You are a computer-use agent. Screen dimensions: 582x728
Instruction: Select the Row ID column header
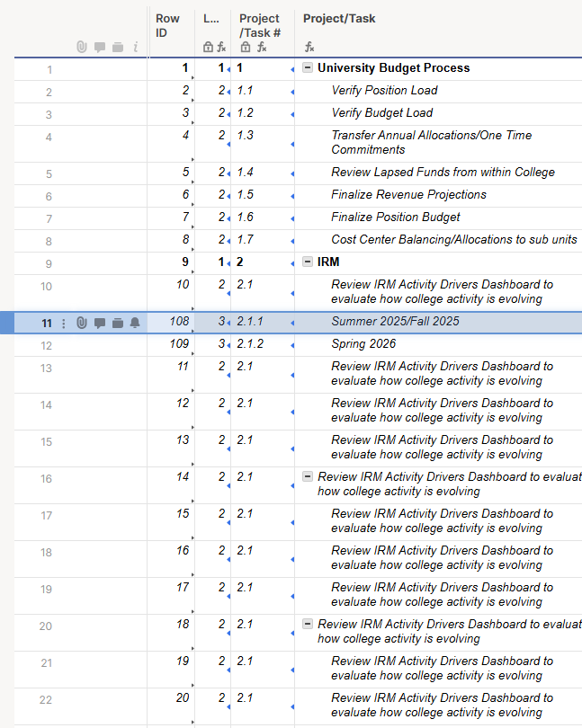click(171, 31)
